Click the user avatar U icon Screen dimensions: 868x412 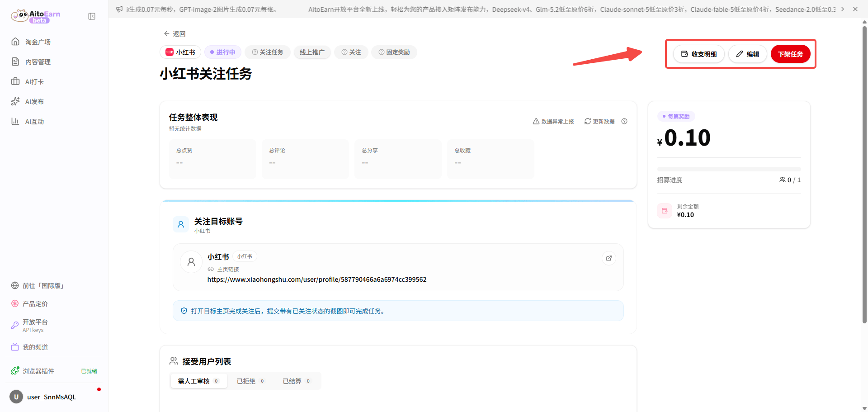pyautogui.click(x=16, y=397)
